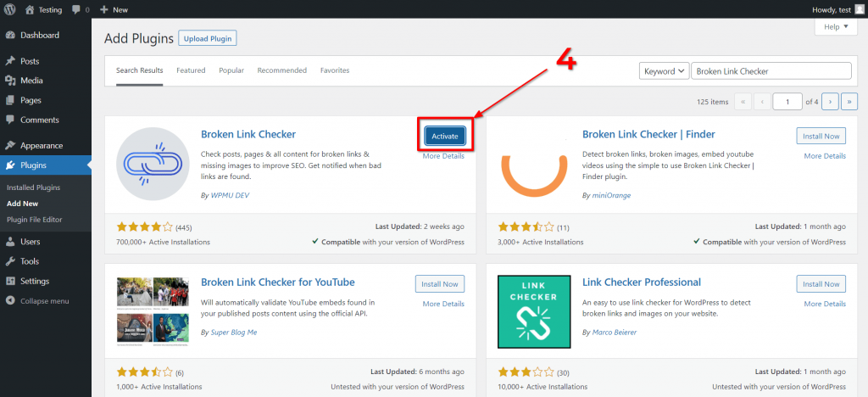Visit the Testing site home icon
Viewport: 868px width, 397px height.
tap(30, 9)
